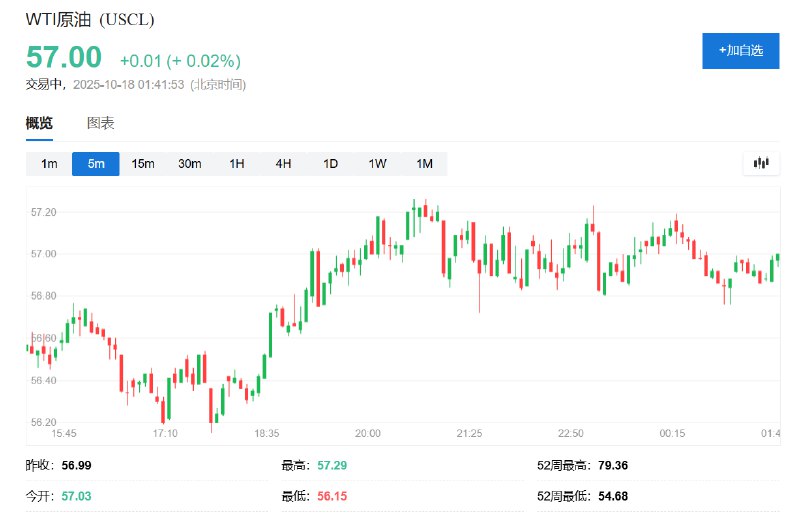The width and height of the screenshot is (800, 514).
Task: Set the chart to 1D daily interval
Action: (x=330, y=164)
